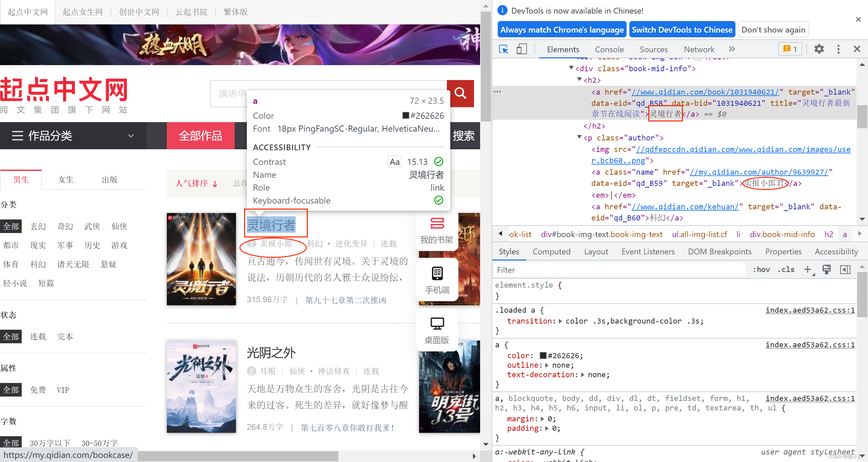
Task: Filter by 免费 attribute
Action: pos(38,390)
